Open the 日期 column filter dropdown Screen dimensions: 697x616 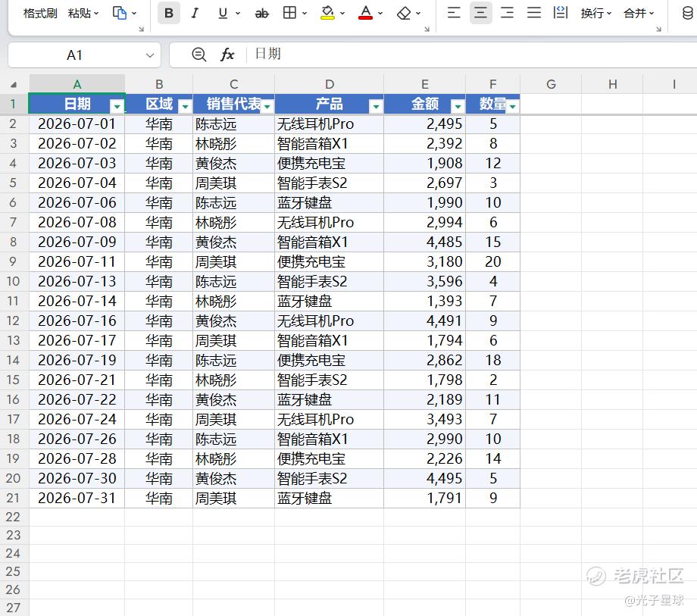(x=117, y=106)
